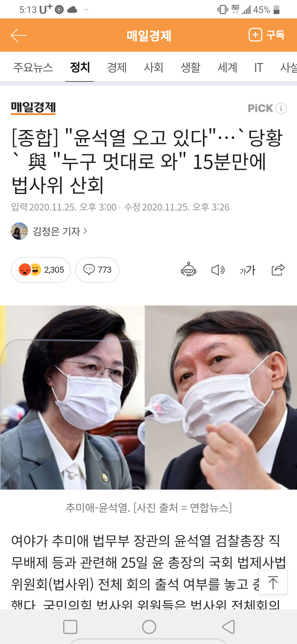Jump to top with up-arrow button
The image size is (297, 644).
[273, 582]
